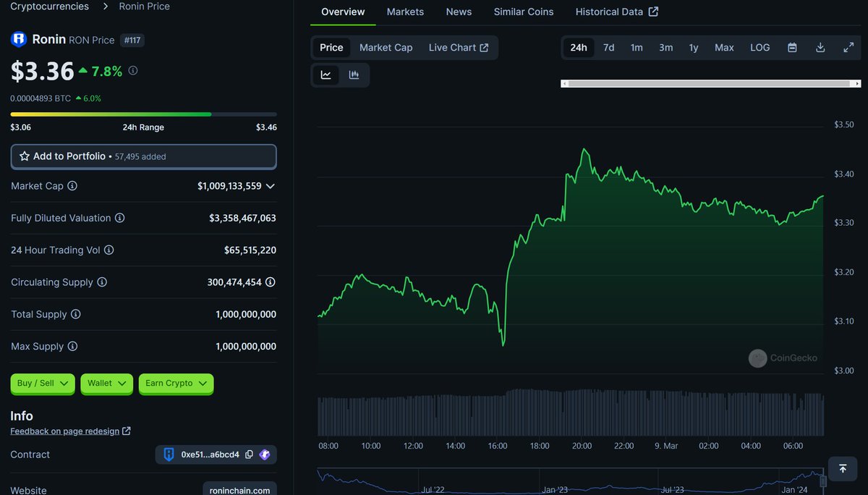Click the Fully Diluted Valuation info icon

(120, 218)
